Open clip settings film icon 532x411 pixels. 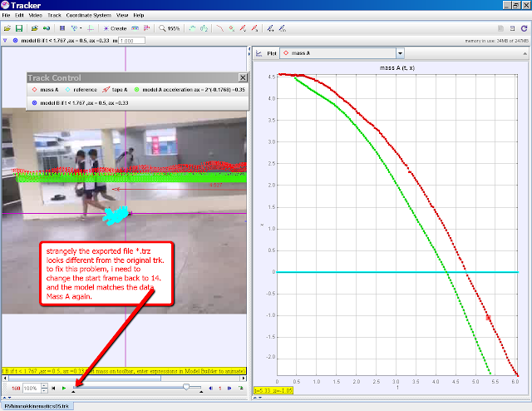[62, 28]
